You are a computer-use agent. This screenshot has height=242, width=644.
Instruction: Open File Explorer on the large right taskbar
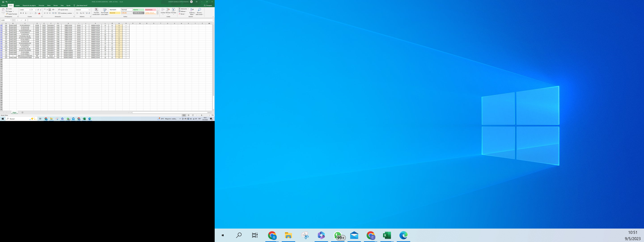point(288,235)
